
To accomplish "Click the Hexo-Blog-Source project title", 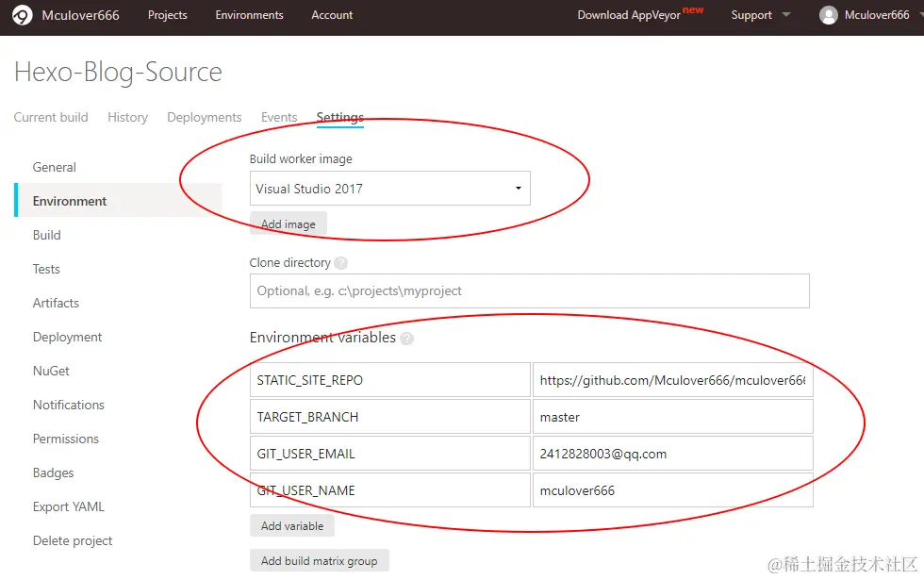I will (118, 73).
